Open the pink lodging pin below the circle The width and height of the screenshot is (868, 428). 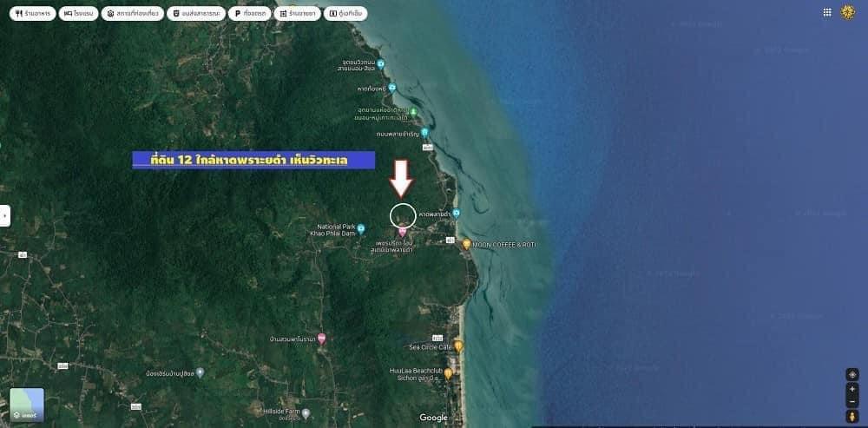[x=403, y=232]
